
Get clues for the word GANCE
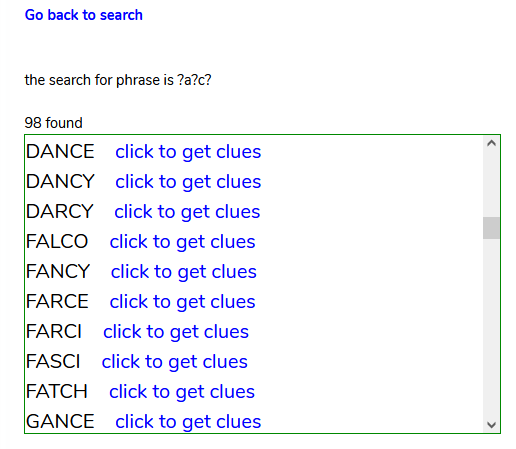click(188, 422)
